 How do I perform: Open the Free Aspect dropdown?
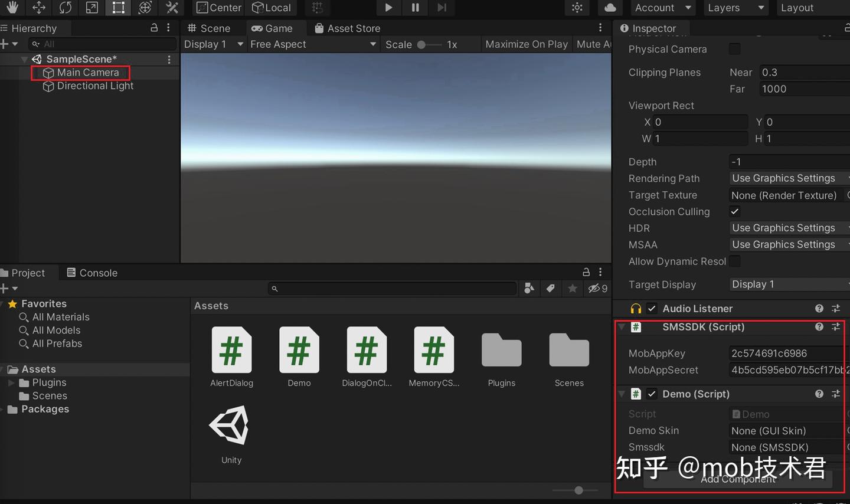coord(313,44)
